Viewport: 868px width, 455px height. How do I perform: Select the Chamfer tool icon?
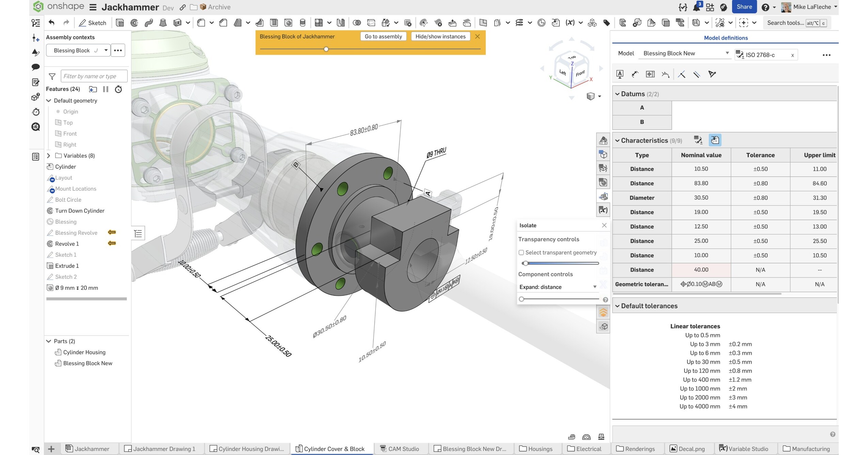(223, 23)
